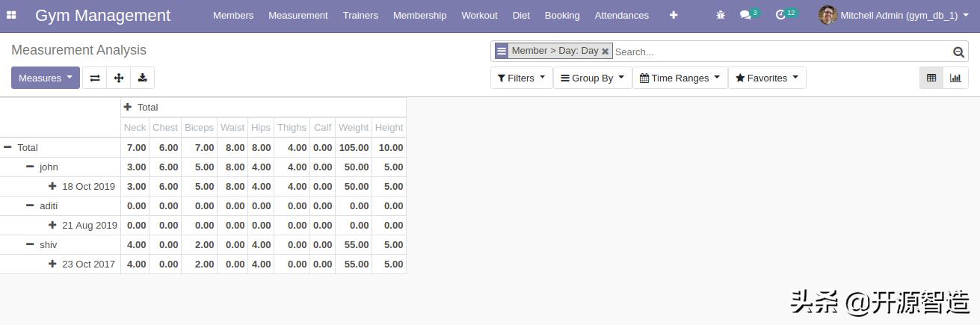Collapse the john row
Image resolution: width=980 pixels, height=325 pixels.
click(30, 167)
